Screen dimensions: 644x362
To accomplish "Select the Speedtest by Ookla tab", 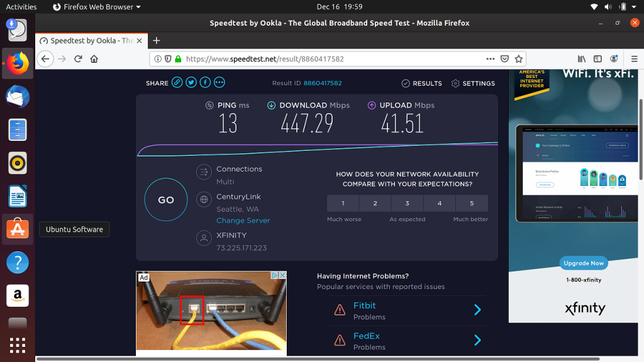I will 91,41.
